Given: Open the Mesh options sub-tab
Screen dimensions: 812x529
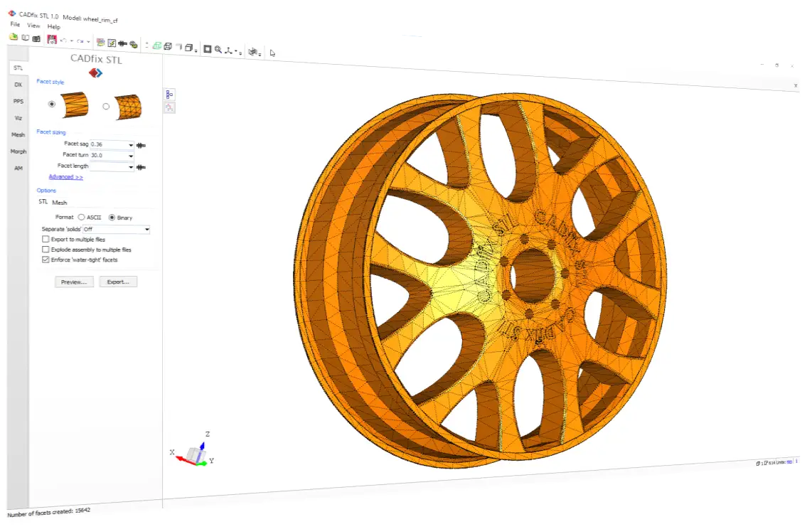Looking at the screenshot, I should [x=60, y=203].
